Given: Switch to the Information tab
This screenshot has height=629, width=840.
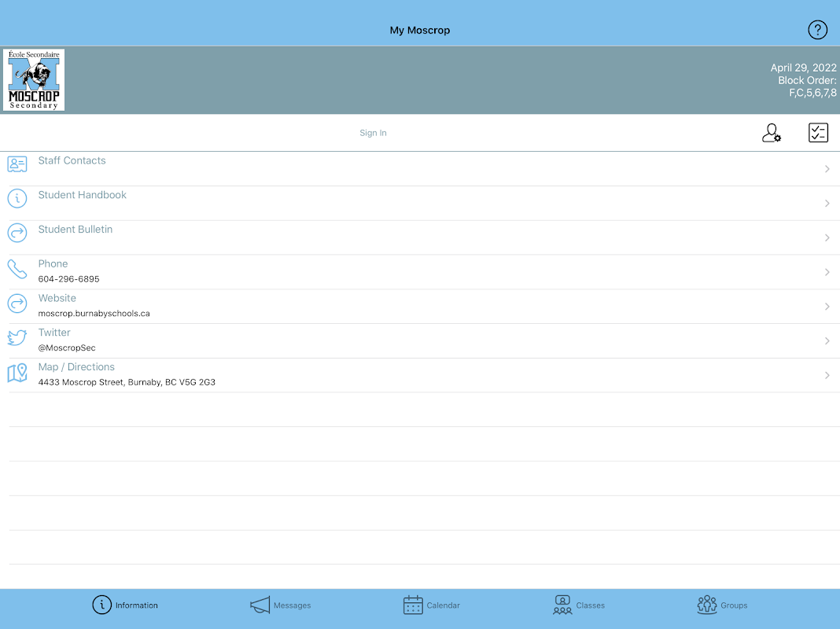Looking at the screenshot, I should click(x=125, y=605).
